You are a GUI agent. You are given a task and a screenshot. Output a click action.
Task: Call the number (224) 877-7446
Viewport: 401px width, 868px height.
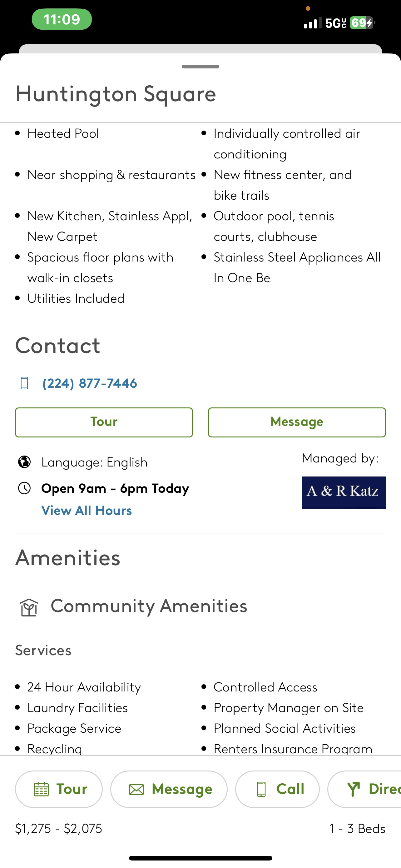click(x=90, y=383)
